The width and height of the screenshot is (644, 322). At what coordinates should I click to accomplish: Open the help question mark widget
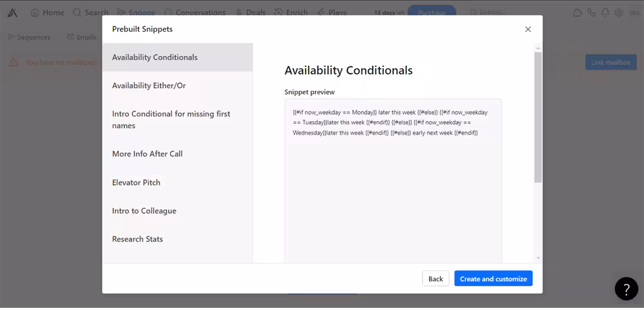626,289
